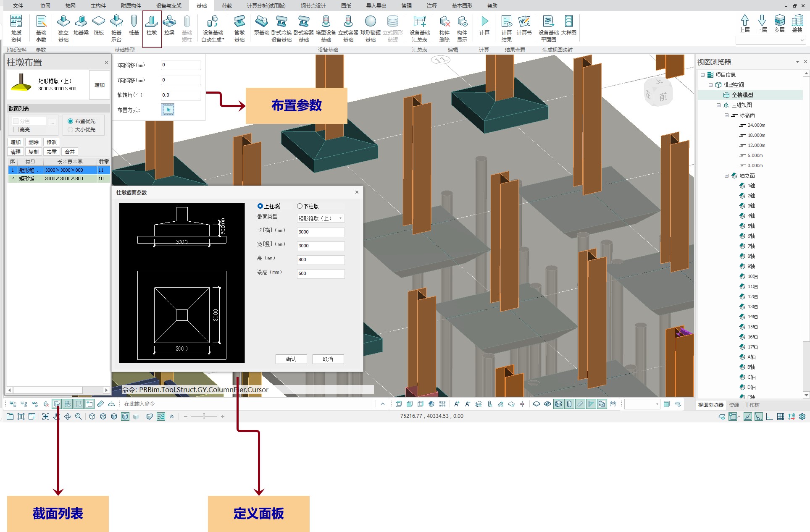Enable the 高亮 checkbox
Screen dimensions: 810x532
pos(16,130)
